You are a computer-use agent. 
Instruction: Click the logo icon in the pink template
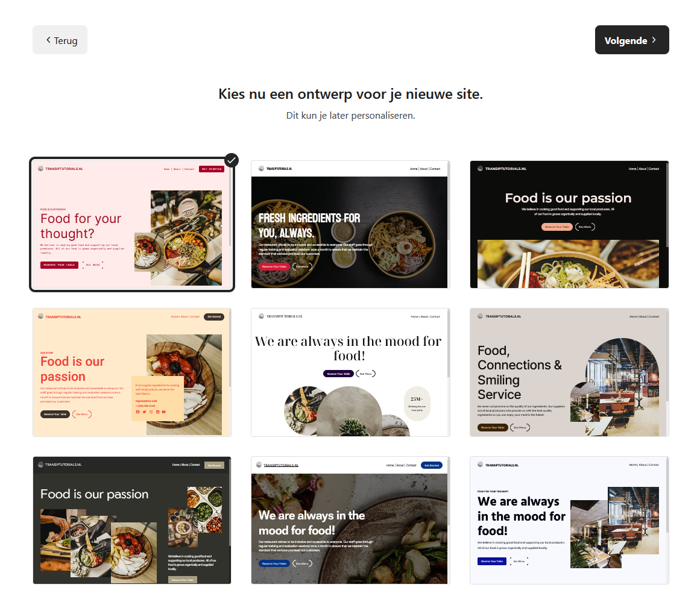click(x=41, y=169)
